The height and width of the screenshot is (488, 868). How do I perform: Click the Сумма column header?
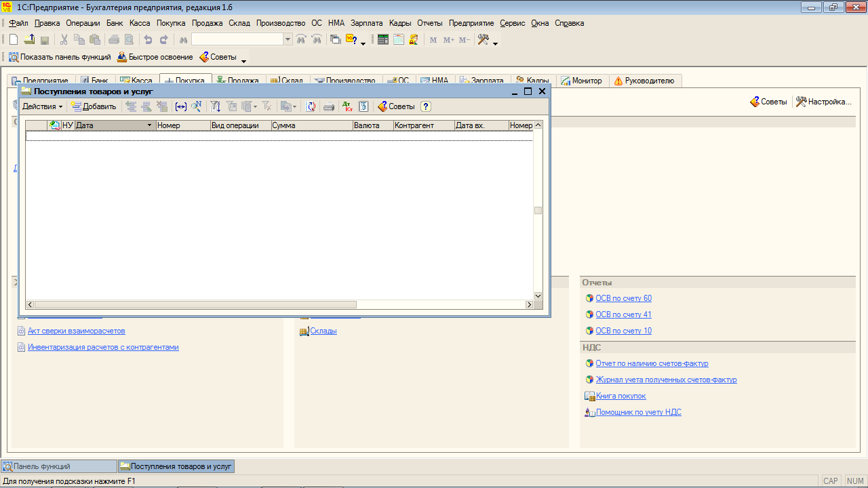click(312, 125)
